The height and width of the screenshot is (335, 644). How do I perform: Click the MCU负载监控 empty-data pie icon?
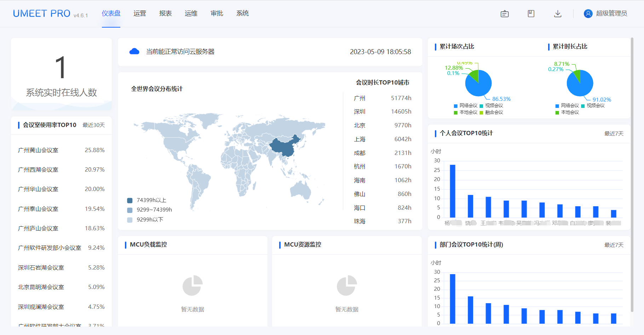(x=192, y=285)
